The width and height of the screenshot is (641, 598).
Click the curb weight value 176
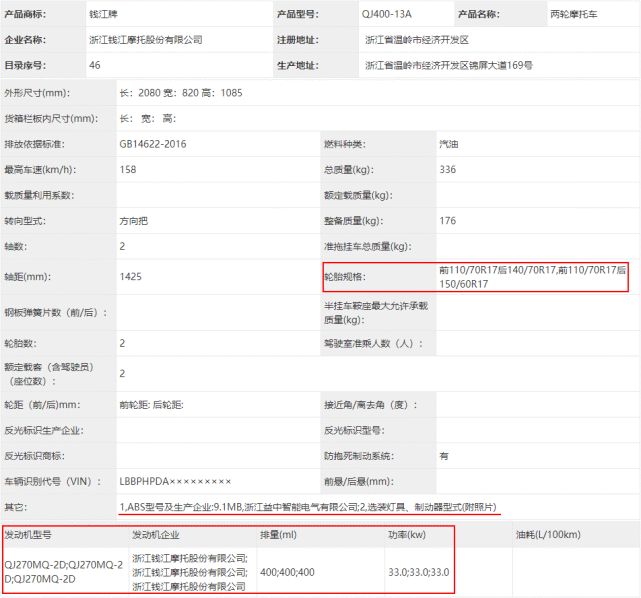(x=448, y=221)
